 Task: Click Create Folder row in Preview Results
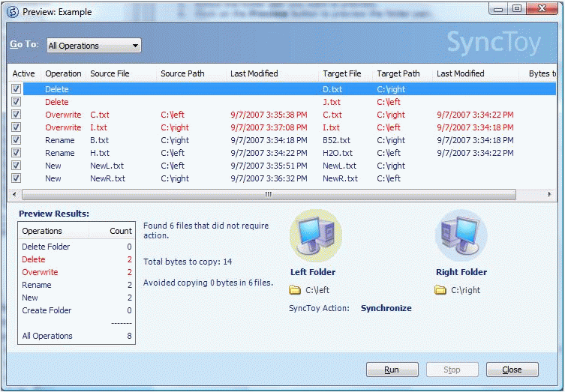[x=77, y=310]
